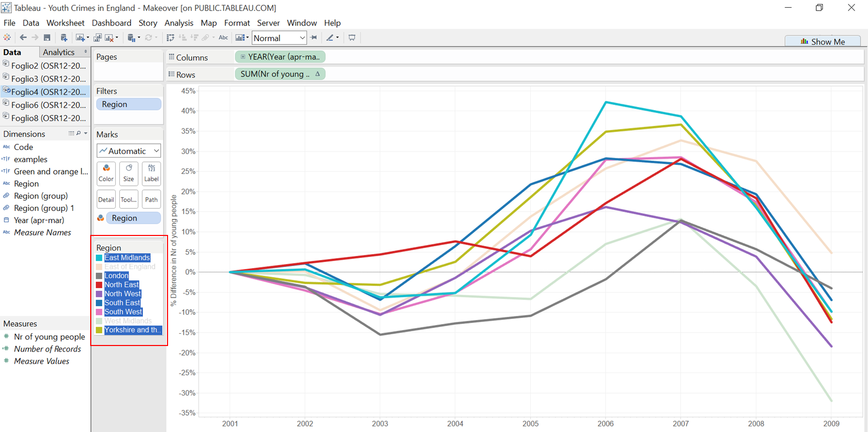Click the East of England legend entry
This screenshot has height=432, width=868.
[x=130, y=267]
